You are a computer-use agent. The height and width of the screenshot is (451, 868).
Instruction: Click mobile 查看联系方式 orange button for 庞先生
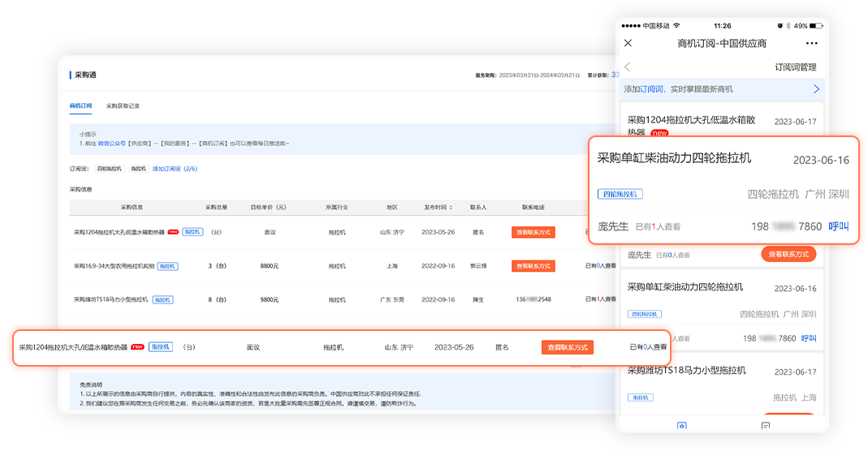click(788, 255)
